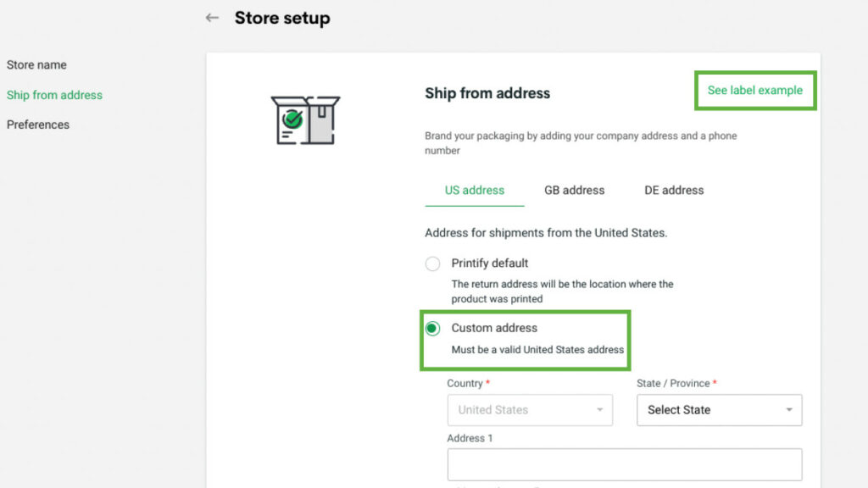Open the DE address tab
Image resolution: width=868 pixels, height=488 pixels.
[673, 190]
